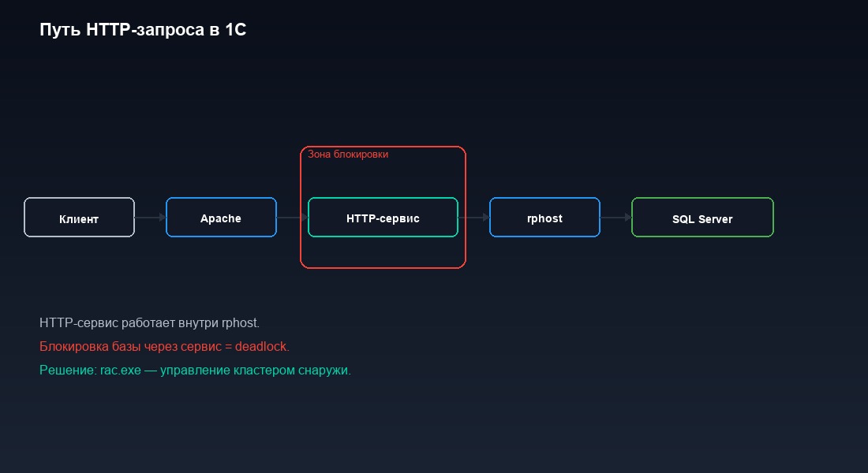Click the arrow between Клиент and Apache
The image size is (868, 473).
(150, 218)
